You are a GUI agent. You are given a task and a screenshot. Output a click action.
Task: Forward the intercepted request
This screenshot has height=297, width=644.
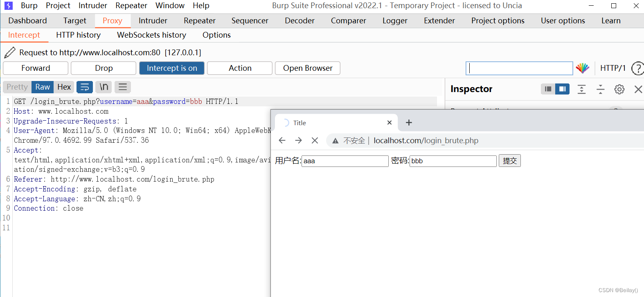pyautogui.click(x=36, y=68)
